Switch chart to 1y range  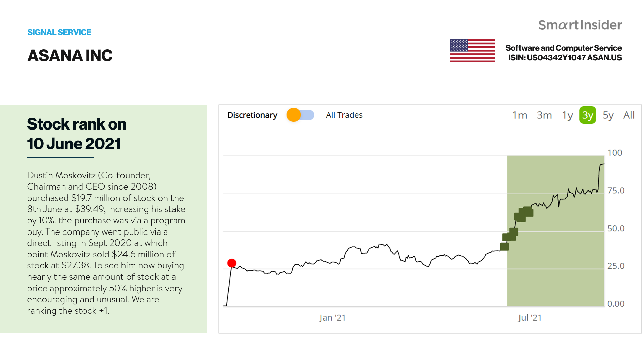pyautogui.click(x=567, y=115)
